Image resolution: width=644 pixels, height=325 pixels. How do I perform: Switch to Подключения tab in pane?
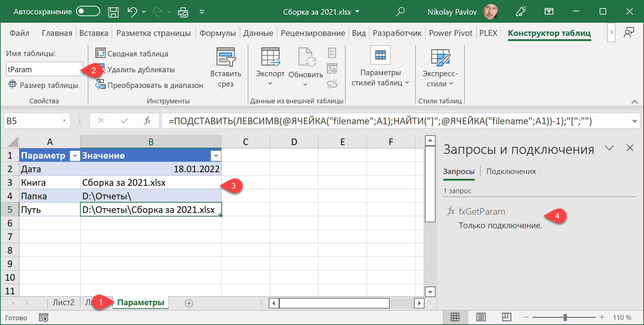coord(511,171)
